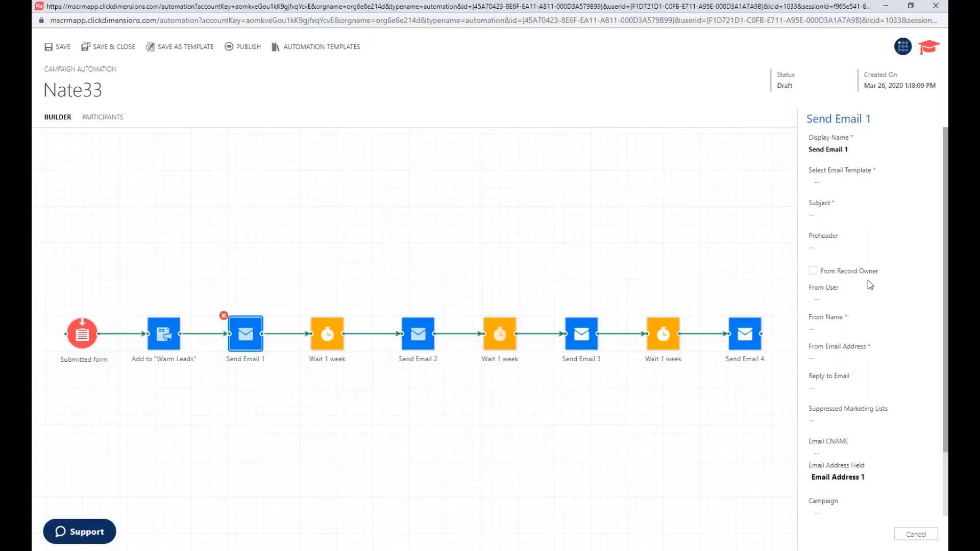Image resolution: width=980 pixels, height=551 pixels.
Task: Open Automation Templates
Action: pyautogui.click(x=315, y=46)
